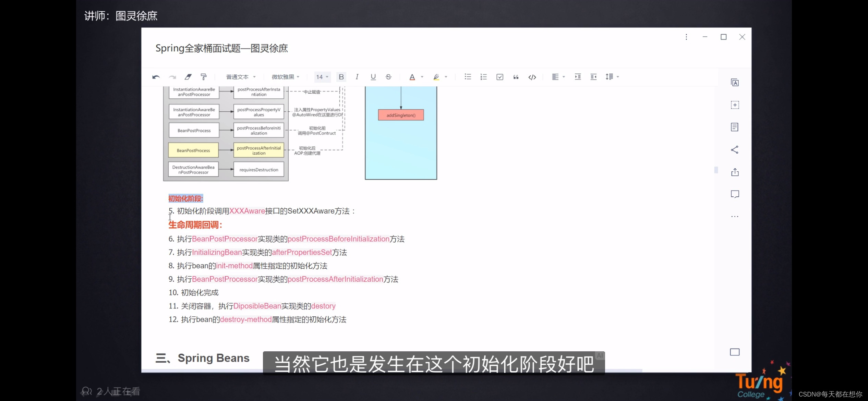868x401 pixels.
Task: Insert a checkbox task list
Action: (500, 77)
